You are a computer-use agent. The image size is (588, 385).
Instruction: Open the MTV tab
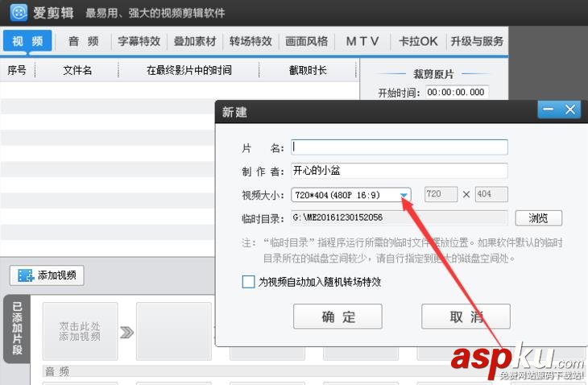click(x=362, y=41)
